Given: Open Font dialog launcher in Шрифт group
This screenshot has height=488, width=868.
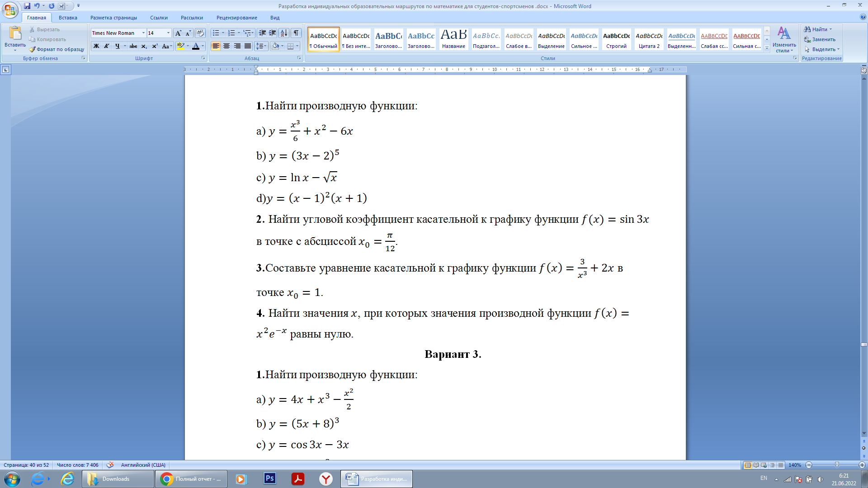Looking at the screenshot, I should (x=203, y=58).
